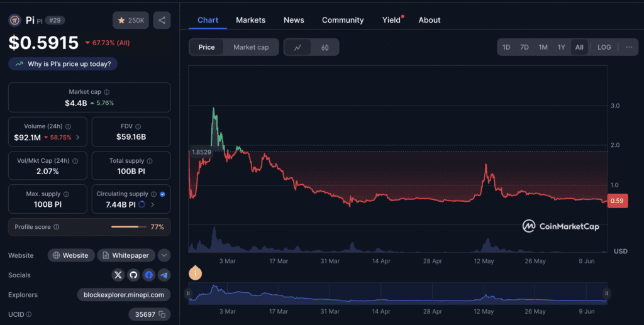644x325 pixels.
Task: Expand Circulating supply details arrow
Action: [x=153, y=204]
